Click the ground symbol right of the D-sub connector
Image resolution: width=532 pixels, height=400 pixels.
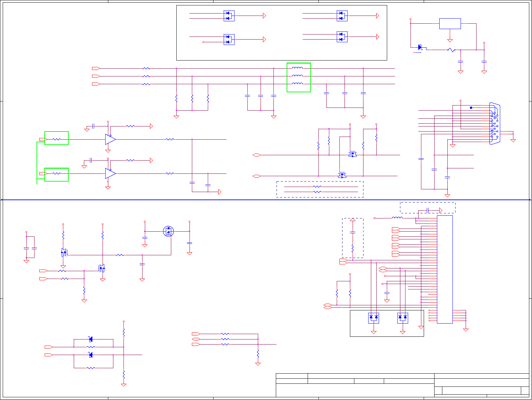click(x=513, y=140)
